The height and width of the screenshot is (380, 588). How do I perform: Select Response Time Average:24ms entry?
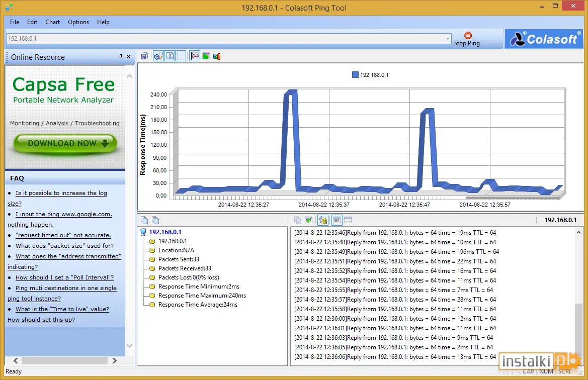click(198, 305)
